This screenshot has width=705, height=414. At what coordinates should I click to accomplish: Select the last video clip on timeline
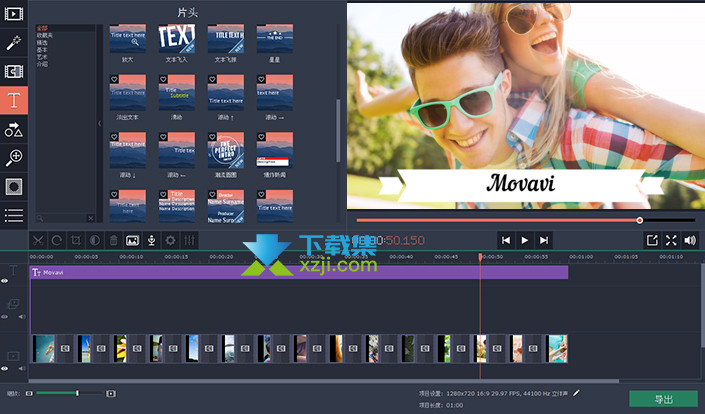[557, 348]
